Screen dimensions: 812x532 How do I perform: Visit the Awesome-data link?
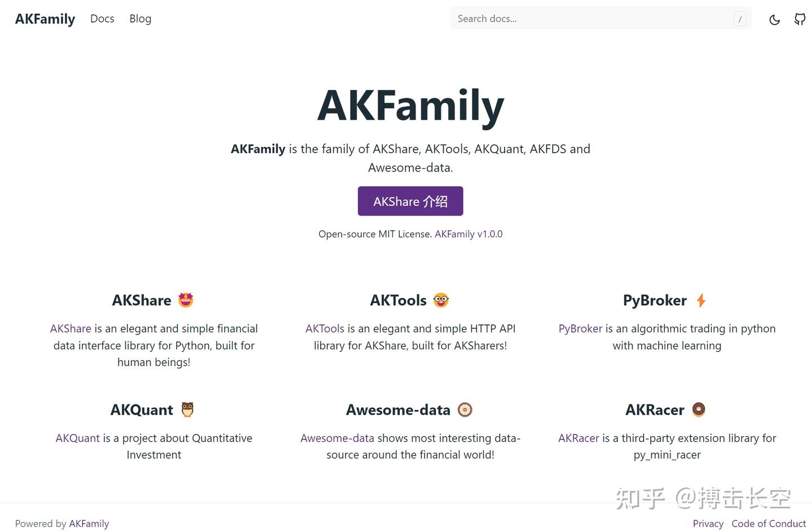click(337, 438)
